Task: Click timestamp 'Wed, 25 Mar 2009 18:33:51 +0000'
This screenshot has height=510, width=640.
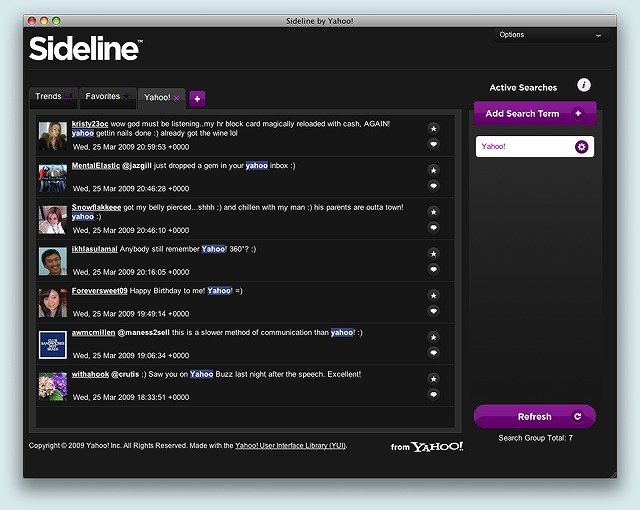Action: click(x=131, y=397)
